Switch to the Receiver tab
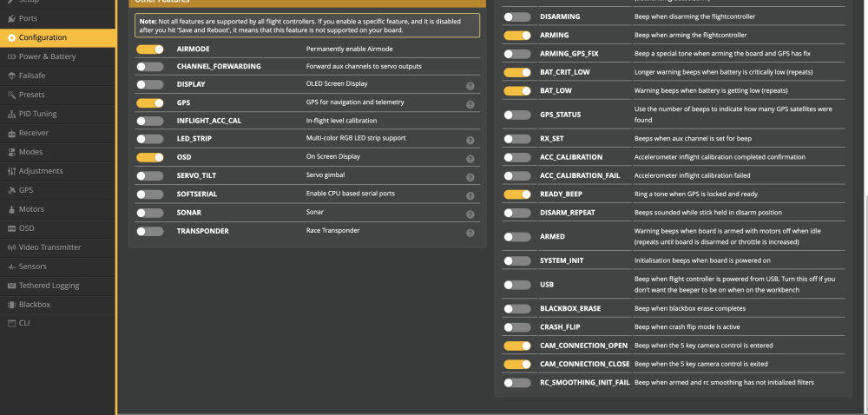Viewport: 868px width, 415px height. [34, 133]
